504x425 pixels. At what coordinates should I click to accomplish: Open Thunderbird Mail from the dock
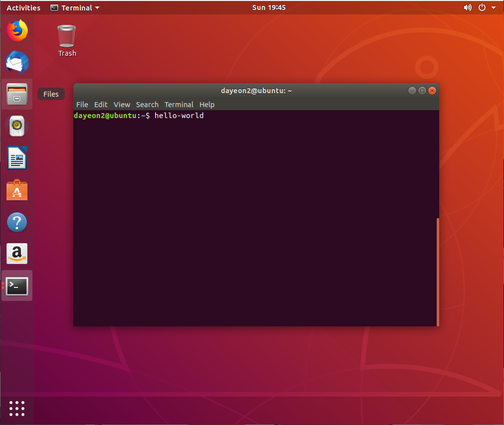point(17,62)
